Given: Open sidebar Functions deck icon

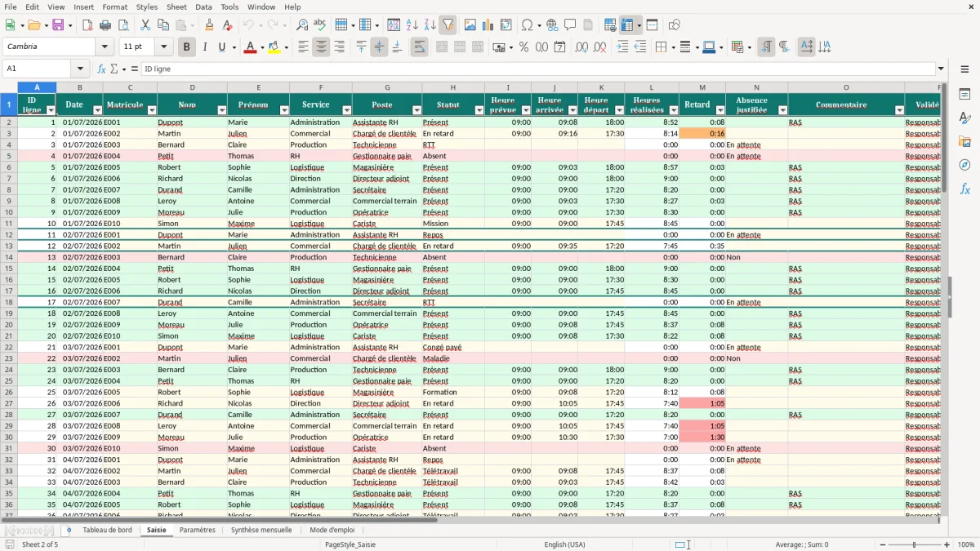Looking at the screenshot, I should click(x=964, y=189).
